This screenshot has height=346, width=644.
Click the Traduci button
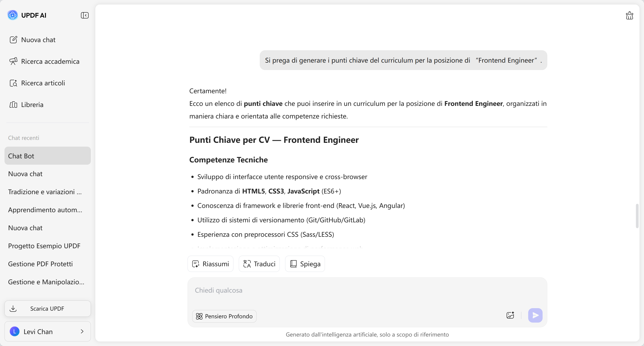coord(259,264)
